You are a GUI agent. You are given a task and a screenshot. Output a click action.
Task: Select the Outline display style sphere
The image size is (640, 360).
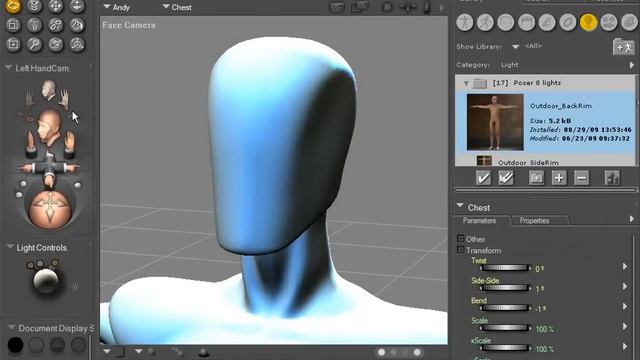coord(37,345)
